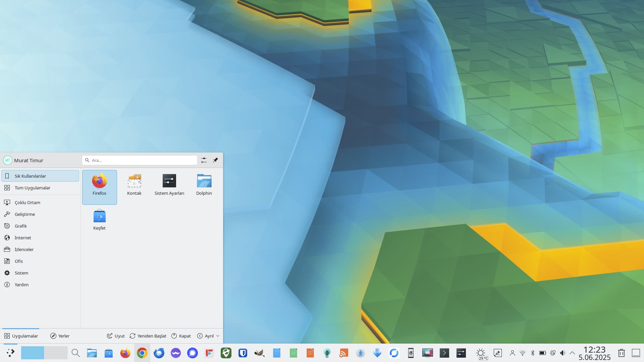The image size is (644, 362).
Task: Open Bluetooth tray icon
Action: [x=533, y=353]
